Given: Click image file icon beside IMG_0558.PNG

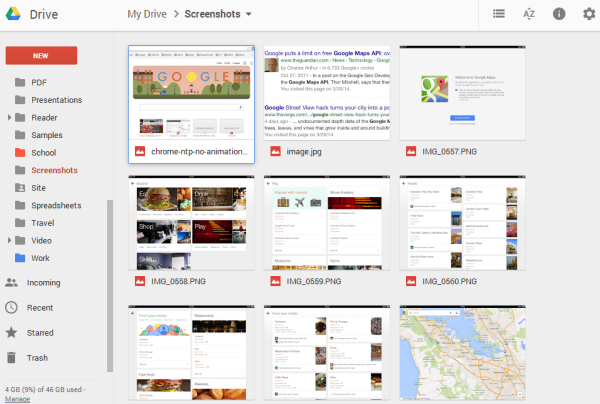Looking at the screenshot, I should coord(140,282).
